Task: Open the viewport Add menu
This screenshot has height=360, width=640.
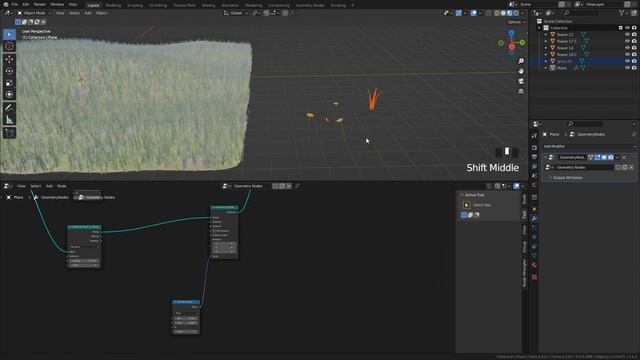Action: pyautogui.click(x=88, y=13)
